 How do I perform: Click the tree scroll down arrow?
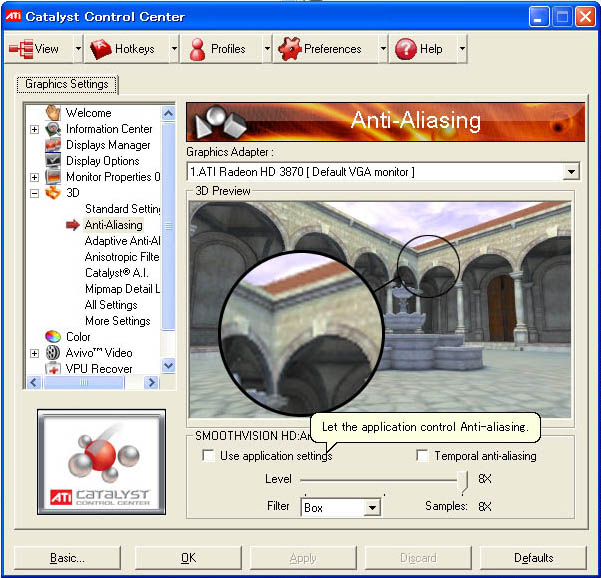[x=169, y=366]
